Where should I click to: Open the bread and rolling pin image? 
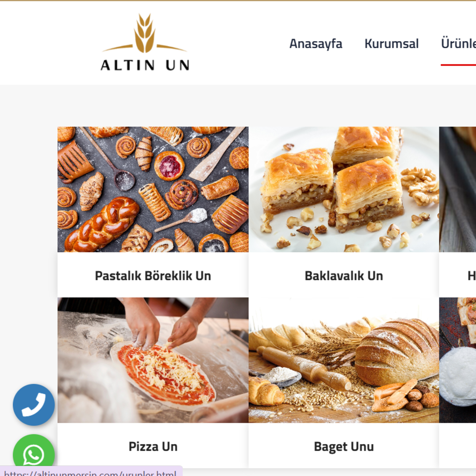tap(344, 360)
